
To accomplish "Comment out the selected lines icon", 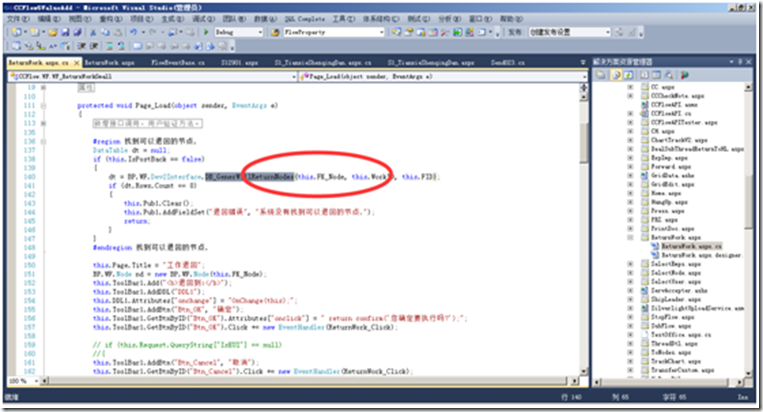I will [x=110, y=46].
